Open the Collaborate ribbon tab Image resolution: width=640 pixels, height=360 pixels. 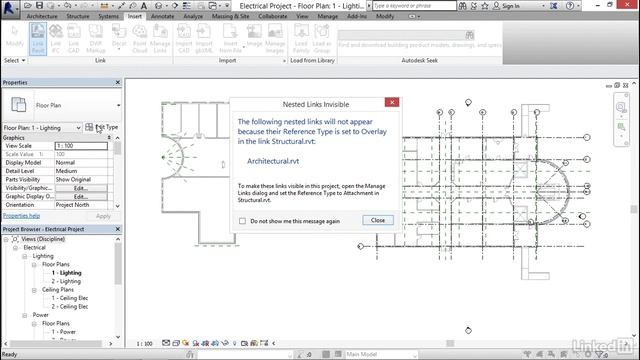pos(273,16)
